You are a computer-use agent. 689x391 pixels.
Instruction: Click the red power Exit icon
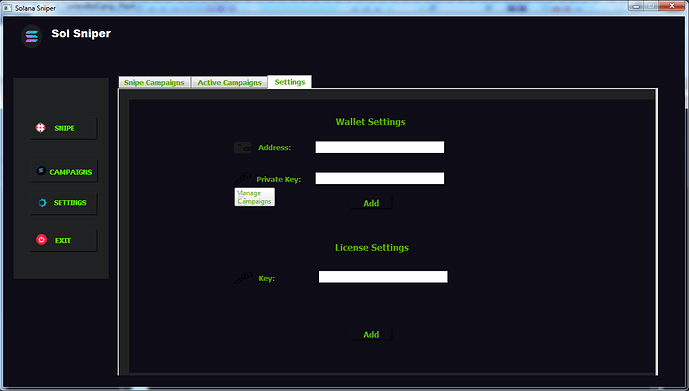click(x=41, y=240)
